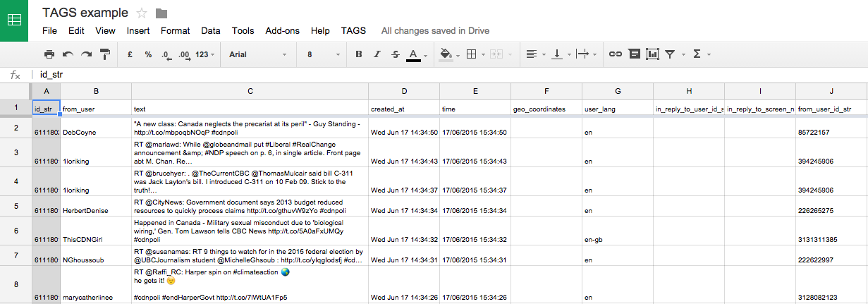Click the 'ThisCDNGirl' cell

96,231
